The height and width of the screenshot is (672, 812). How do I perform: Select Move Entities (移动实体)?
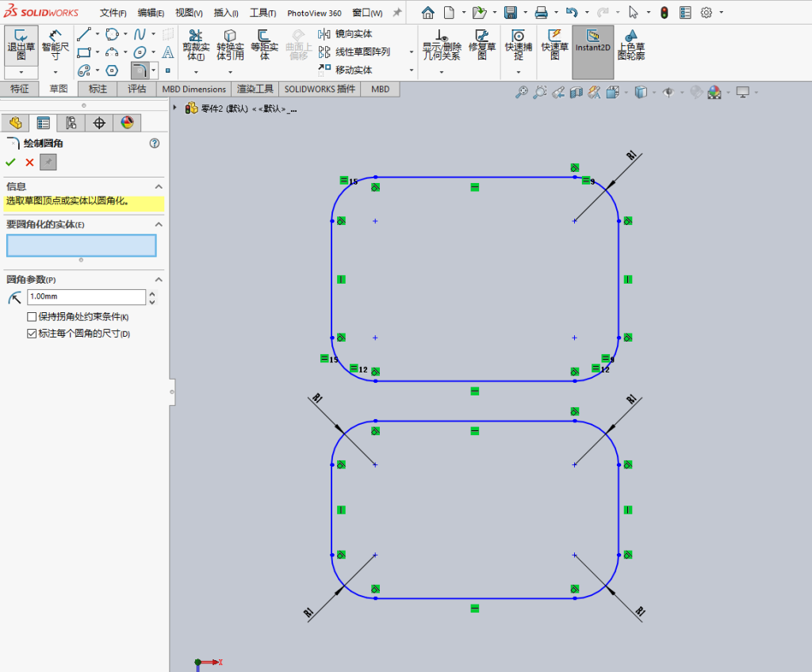[345, 70]
